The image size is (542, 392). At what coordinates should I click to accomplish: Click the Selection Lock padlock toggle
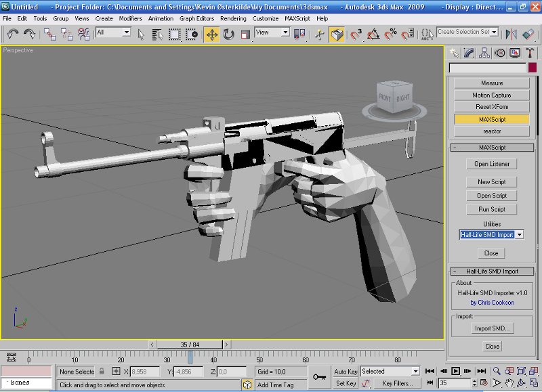click(102, 371)
